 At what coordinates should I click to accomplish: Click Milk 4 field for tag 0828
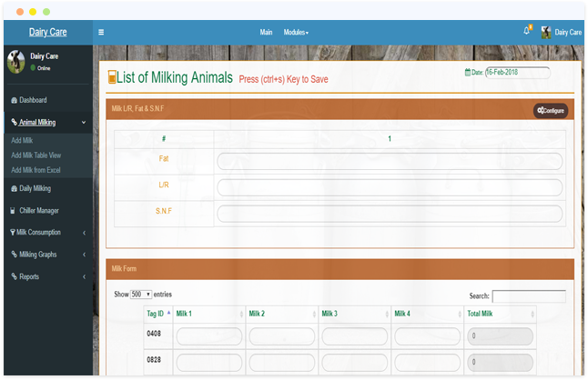coord(427,363)
